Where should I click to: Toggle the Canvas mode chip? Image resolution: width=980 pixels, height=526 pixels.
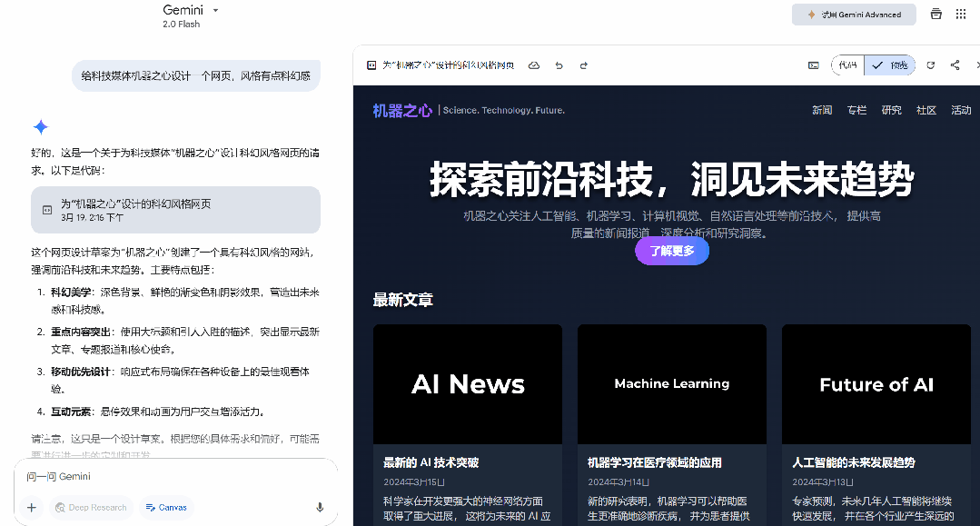(x=166, y=508)
